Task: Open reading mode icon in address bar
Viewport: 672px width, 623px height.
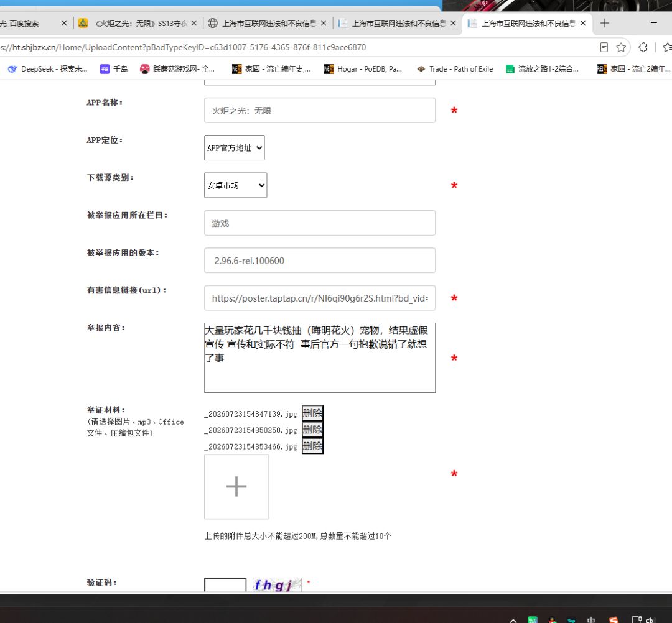Action: (x=604, y=47)
